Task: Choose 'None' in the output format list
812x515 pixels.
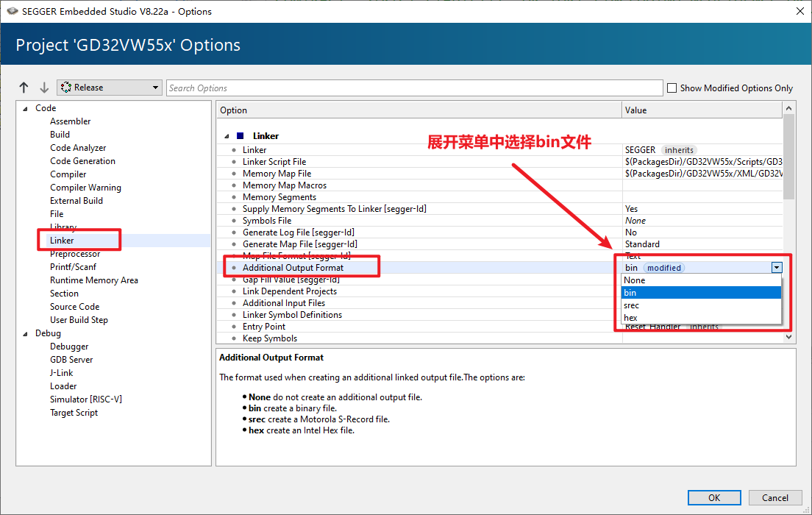Action: 634,280
